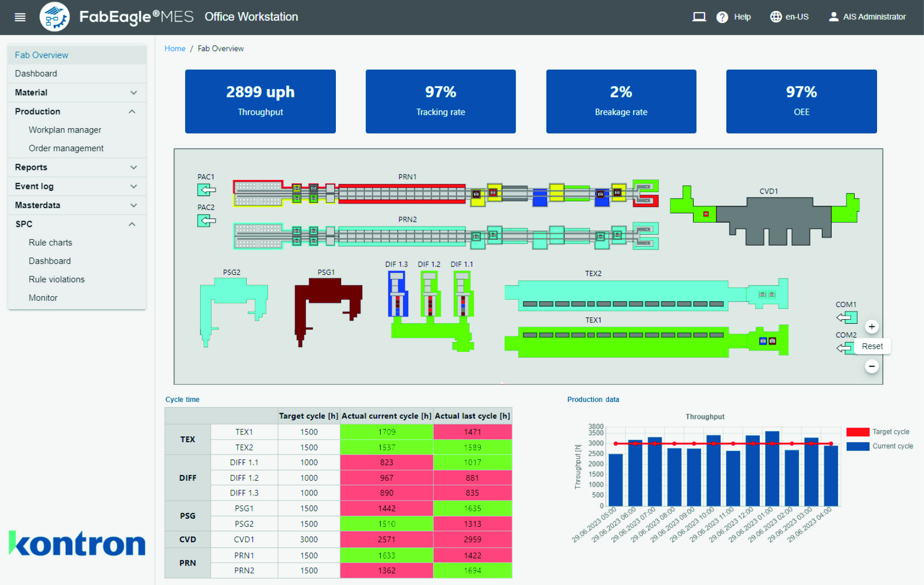The image size is (924, 585).
Task: Select the COM1 arrow icon
Action: coord(847,317)
